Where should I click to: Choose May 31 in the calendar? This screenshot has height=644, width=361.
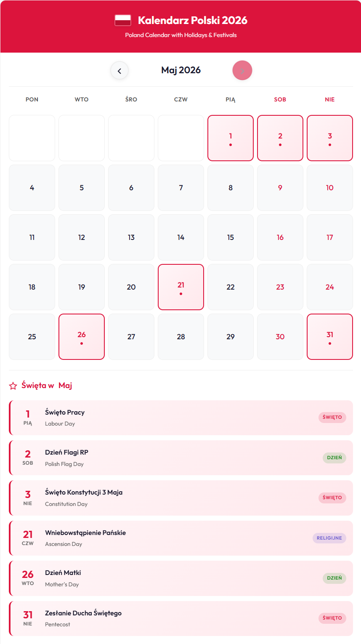pos(330,337)
